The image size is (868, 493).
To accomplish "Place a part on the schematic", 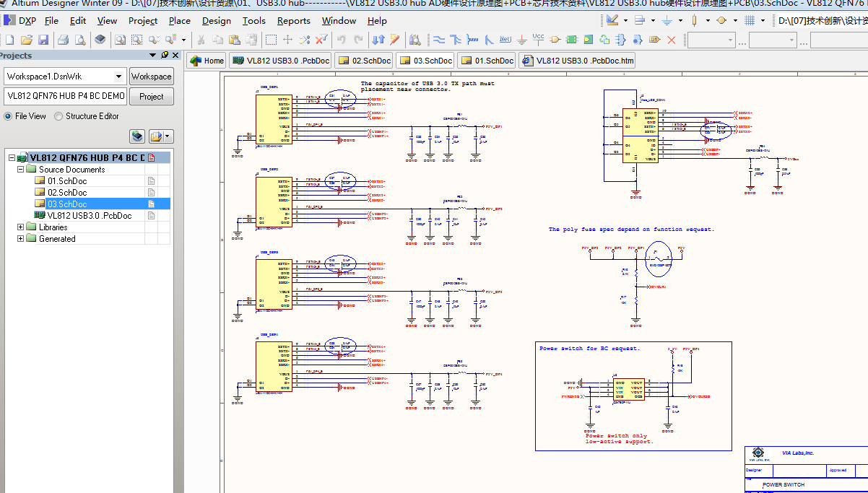I will tap(555, 40).
